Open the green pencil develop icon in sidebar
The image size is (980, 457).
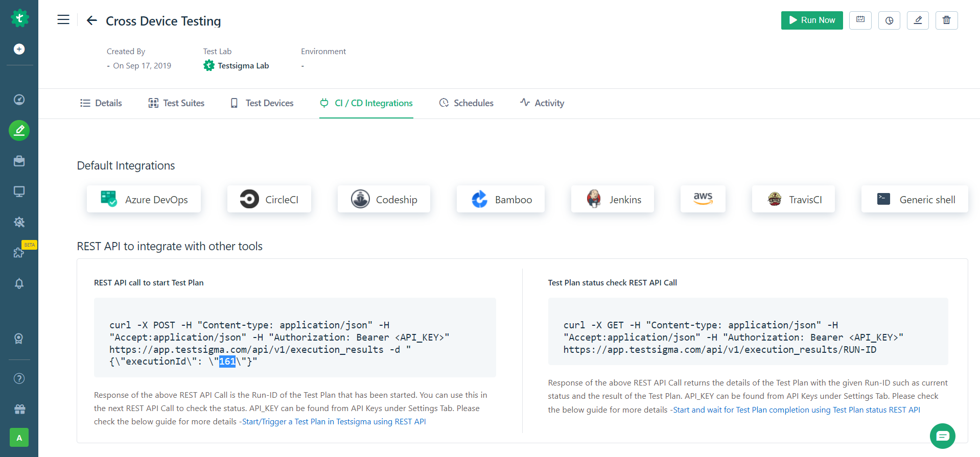(19, 131)
